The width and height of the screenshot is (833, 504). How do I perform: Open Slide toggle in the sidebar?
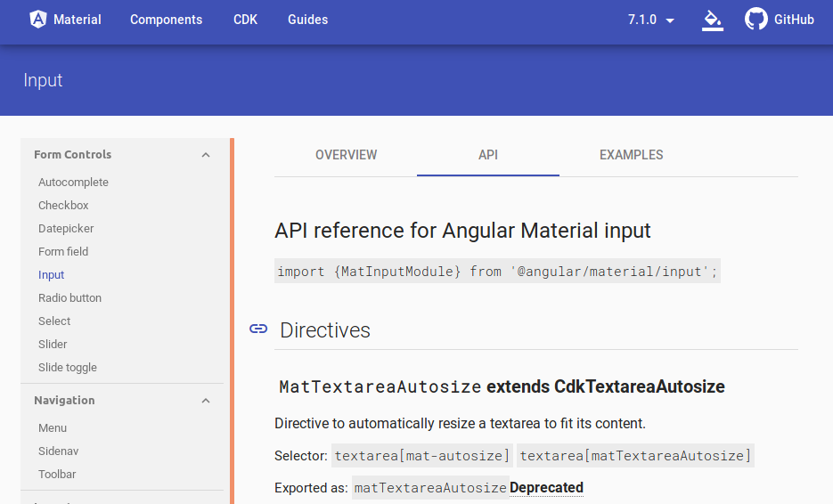click(68, 368)
